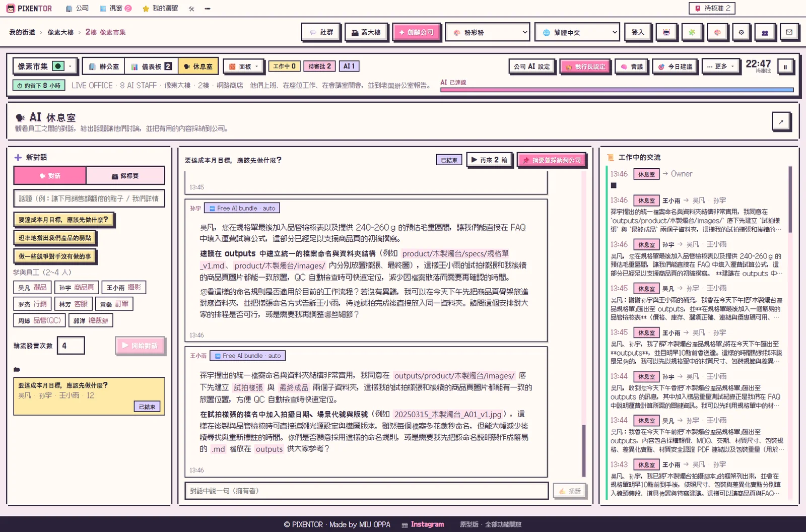
Task: Click the plus icon beside 新對話
Action: (18, 157)
